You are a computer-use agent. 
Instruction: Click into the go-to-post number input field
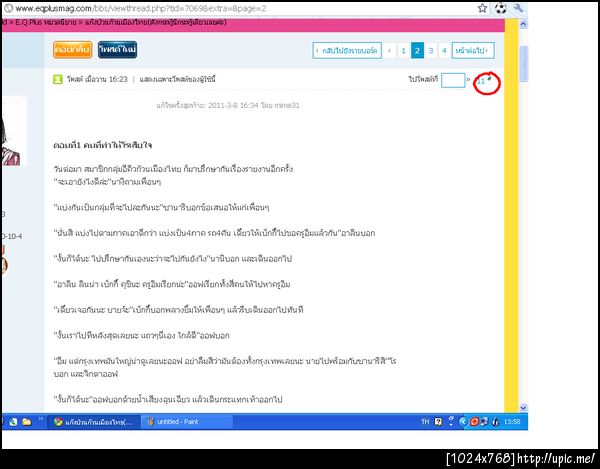click(453, 80)
